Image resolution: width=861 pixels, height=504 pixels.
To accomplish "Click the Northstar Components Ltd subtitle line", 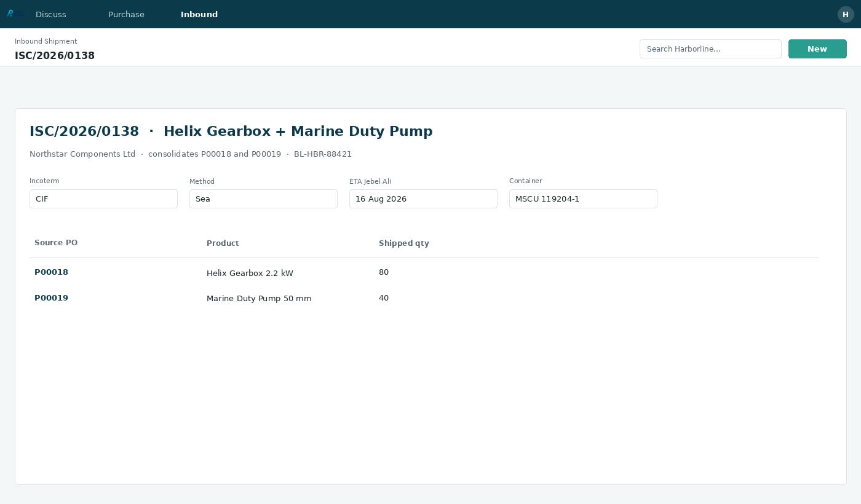I will 191,154.
